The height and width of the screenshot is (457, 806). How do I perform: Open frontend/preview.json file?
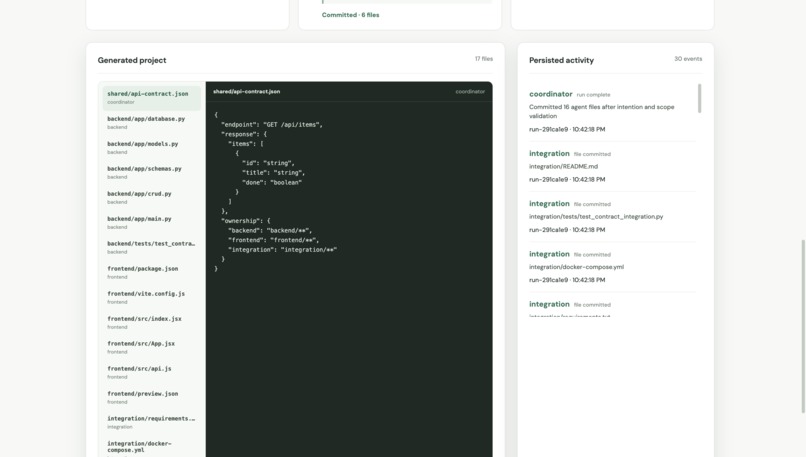152,397
